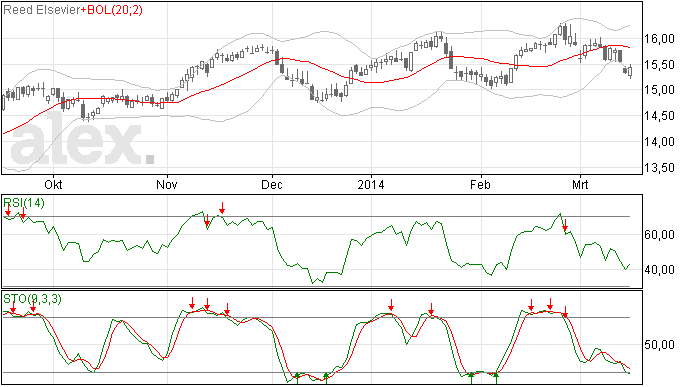Select the 2014 year label on time axis
This screenshot has height=387, width=690.
371,184
